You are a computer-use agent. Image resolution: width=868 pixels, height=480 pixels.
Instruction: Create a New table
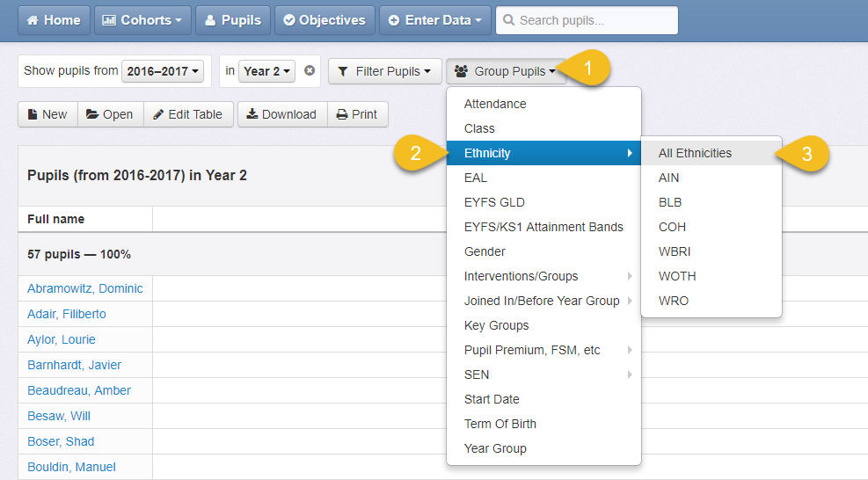tap(47, 114)
